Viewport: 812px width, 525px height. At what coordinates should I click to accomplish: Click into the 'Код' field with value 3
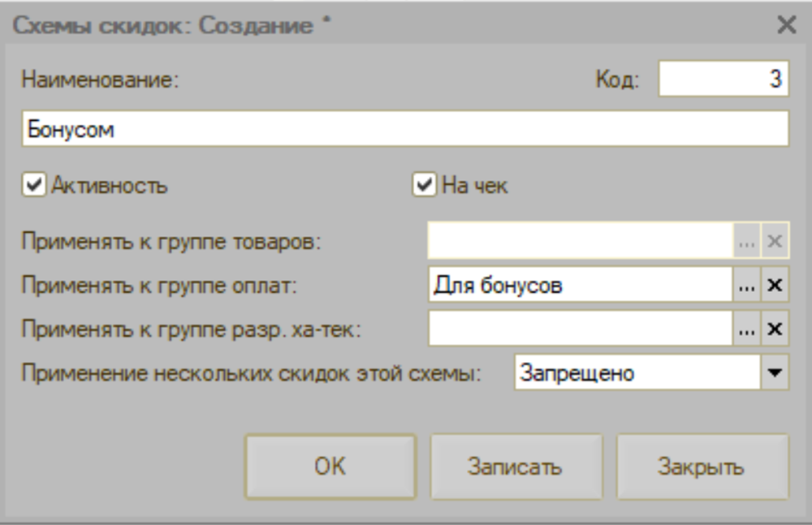[x=722, y=80]
